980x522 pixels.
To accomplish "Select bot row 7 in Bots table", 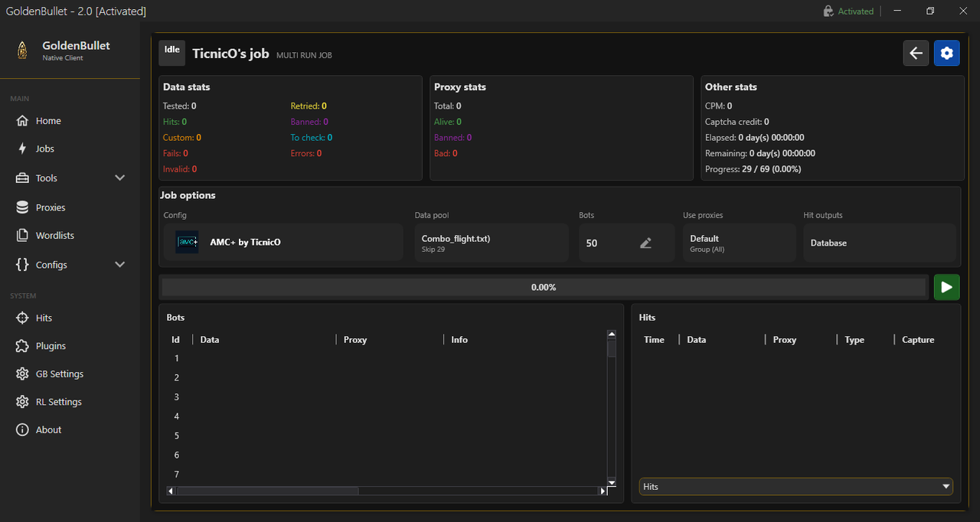I will coord(387,475).
